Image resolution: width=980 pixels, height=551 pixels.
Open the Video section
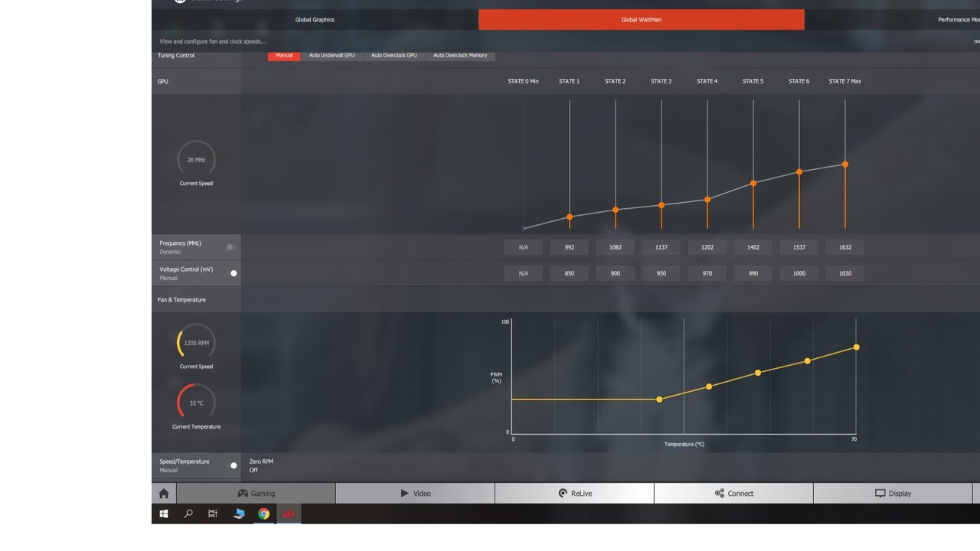pos(415,494)
